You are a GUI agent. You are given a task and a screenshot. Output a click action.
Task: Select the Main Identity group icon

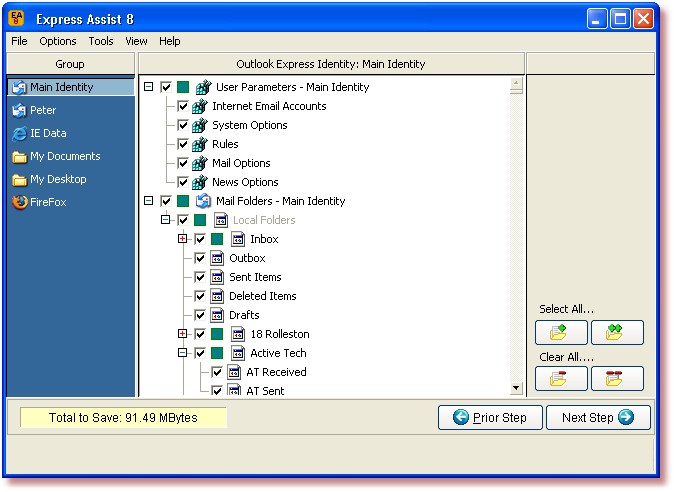(19, 87)
